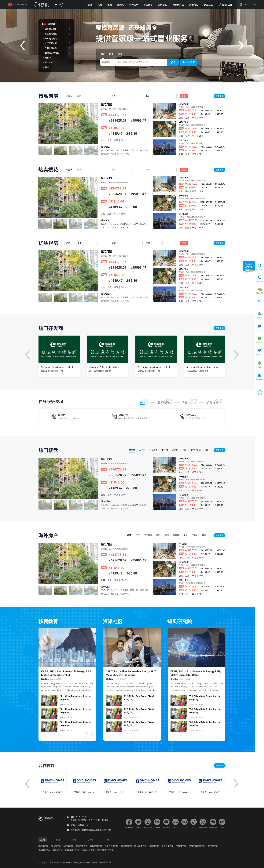Go to the next hero banner slide
This screenshot has width=264, height=868.
241,45
